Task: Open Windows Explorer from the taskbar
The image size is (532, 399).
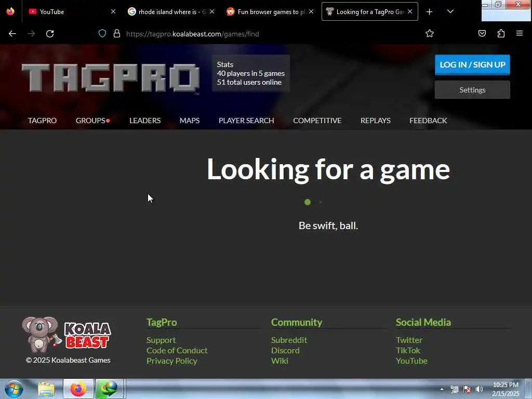Action: click(46, 389)
